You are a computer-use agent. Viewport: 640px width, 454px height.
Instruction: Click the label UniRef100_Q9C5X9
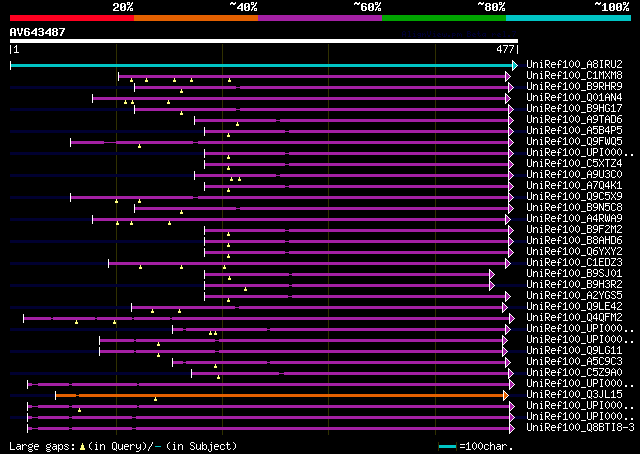[x=574, y=197]
